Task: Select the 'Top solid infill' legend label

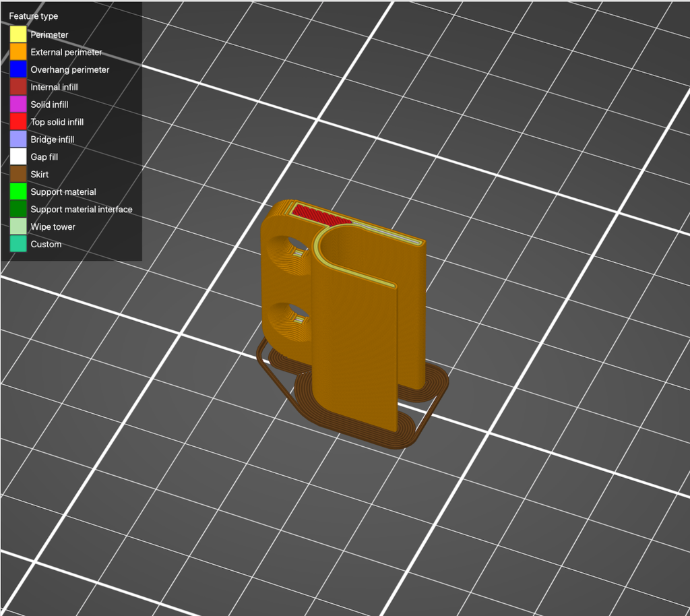Action: pos(57,122)
